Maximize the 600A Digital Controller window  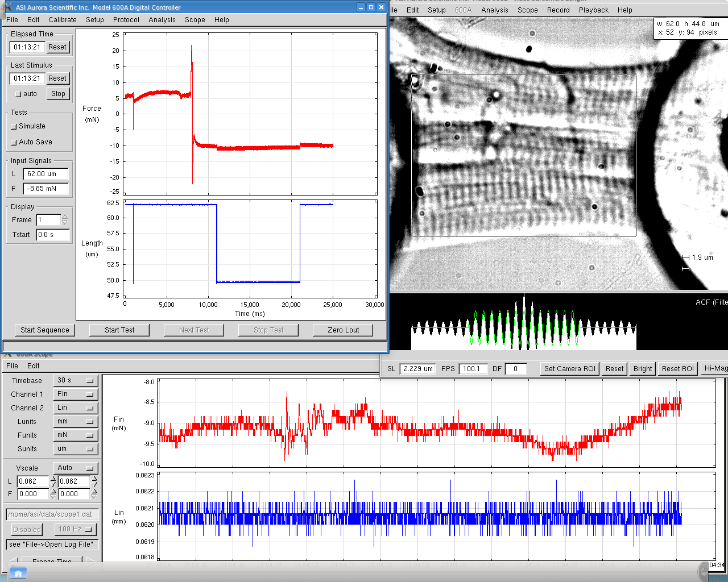click(371, 7)
